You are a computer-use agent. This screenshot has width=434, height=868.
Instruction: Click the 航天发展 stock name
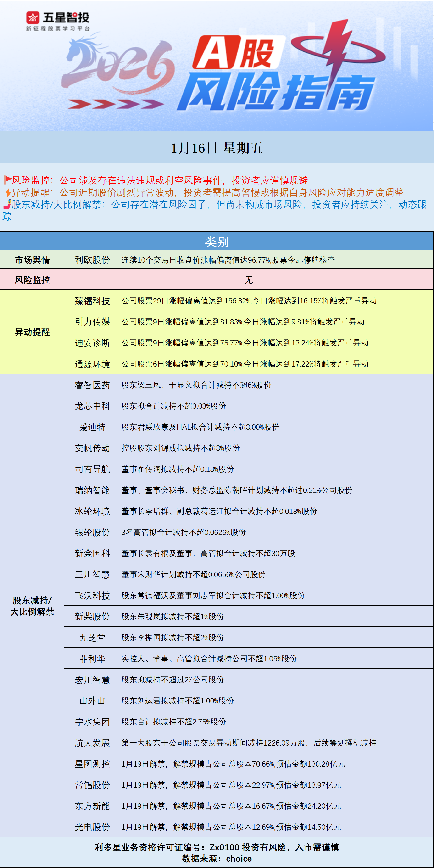[92, 743]
